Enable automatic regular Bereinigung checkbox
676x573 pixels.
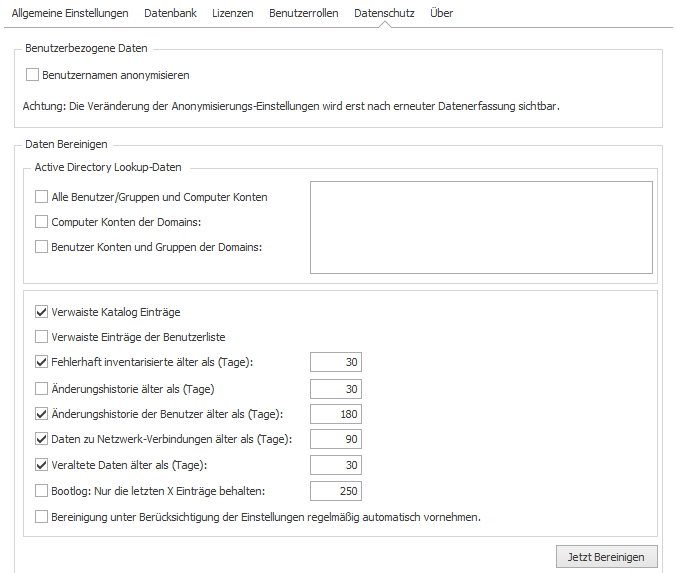point(41,517)
